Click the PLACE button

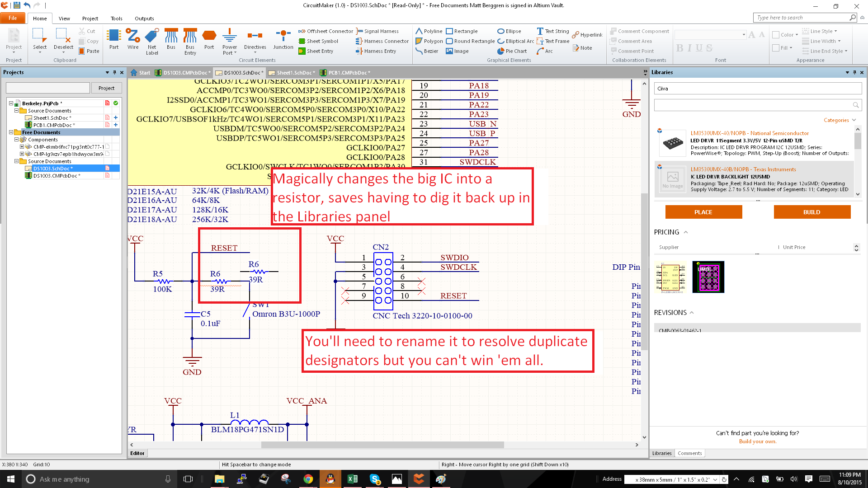pyautogui.click(x=703, y=212)
